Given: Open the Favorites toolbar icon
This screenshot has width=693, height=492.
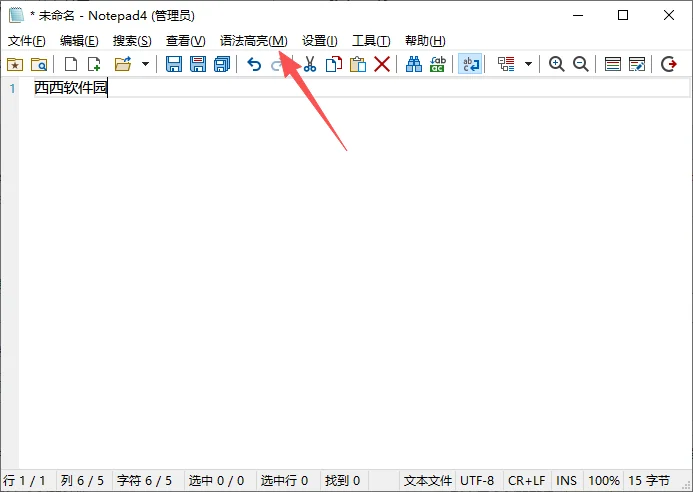Looking at the screenshot, I should [x=15, y=65].
